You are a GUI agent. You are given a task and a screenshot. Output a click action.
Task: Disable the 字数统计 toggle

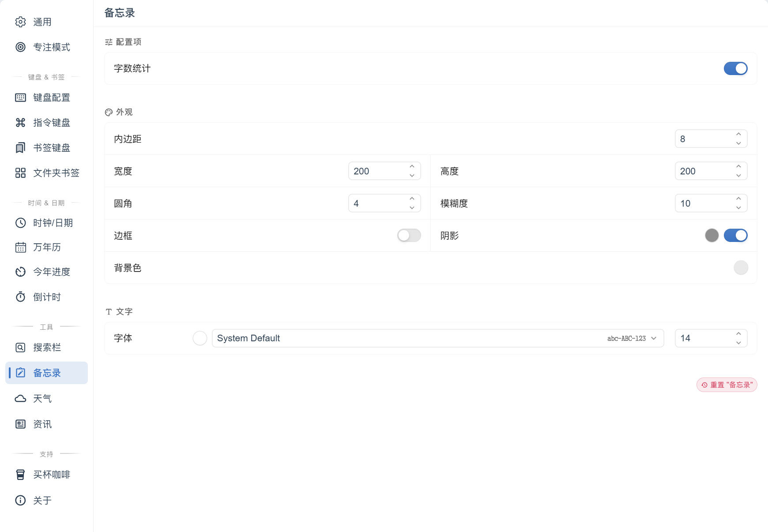pyautogui.click(x=735, y=68)
